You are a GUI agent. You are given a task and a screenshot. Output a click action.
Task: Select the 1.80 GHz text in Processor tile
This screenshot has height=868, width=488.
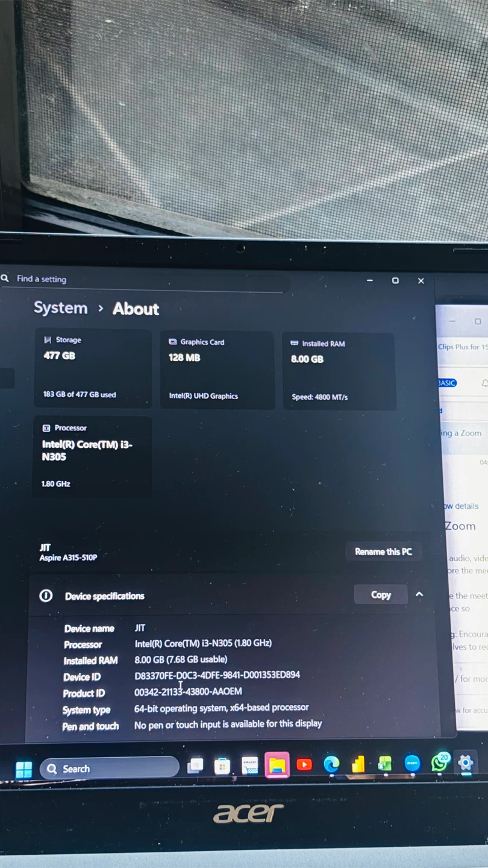click(x=56, y=484)
